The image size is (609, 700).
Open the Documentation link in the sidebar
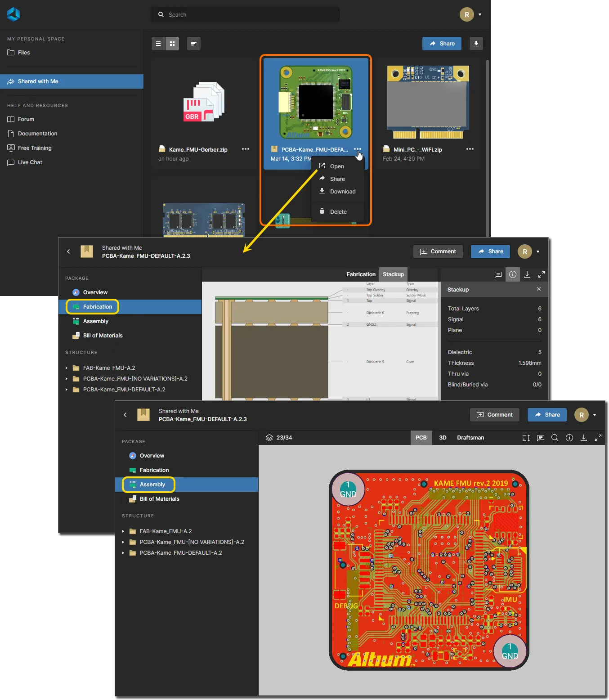click(38, 134)
